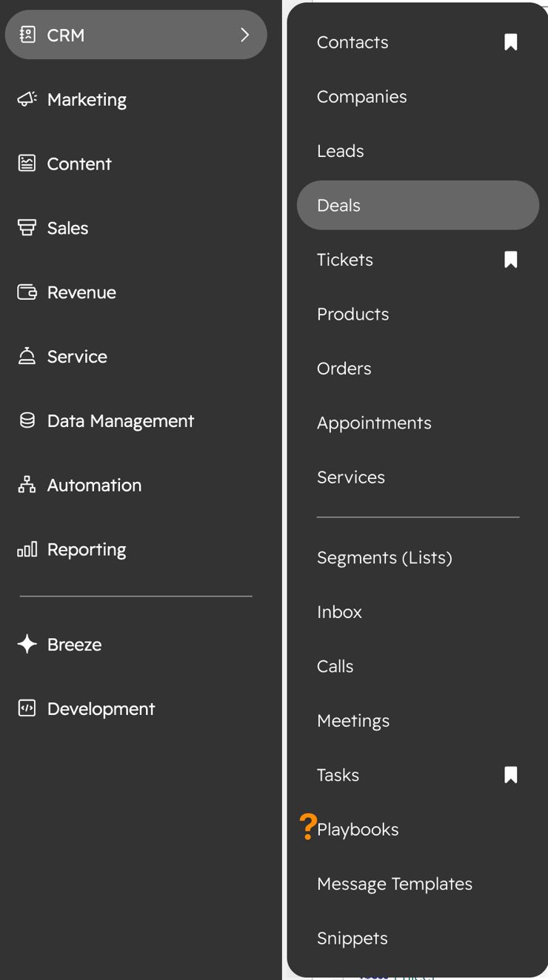Toggle the bookmark on Tickets
Image resolution: width=548 pixels, height=980 pixels.
click(511, 260)
